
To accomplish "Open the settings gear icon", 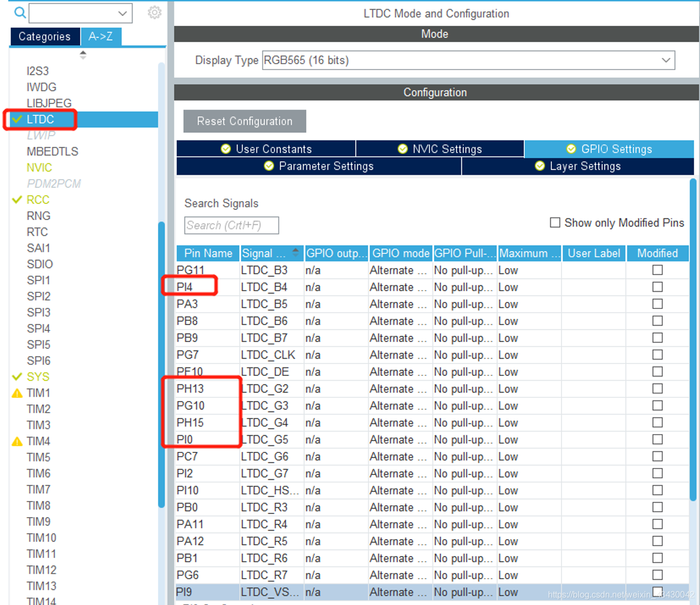I will click(x=155, y=12).
